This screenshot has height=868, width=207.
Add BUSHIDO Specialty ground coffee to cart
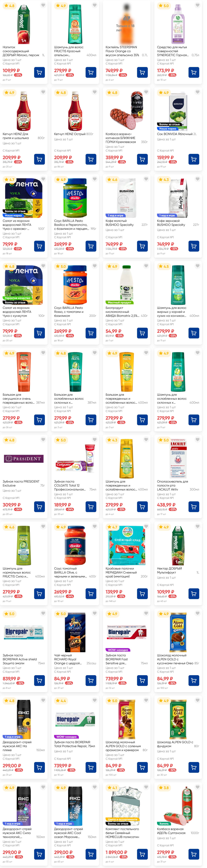click(142, 246)
